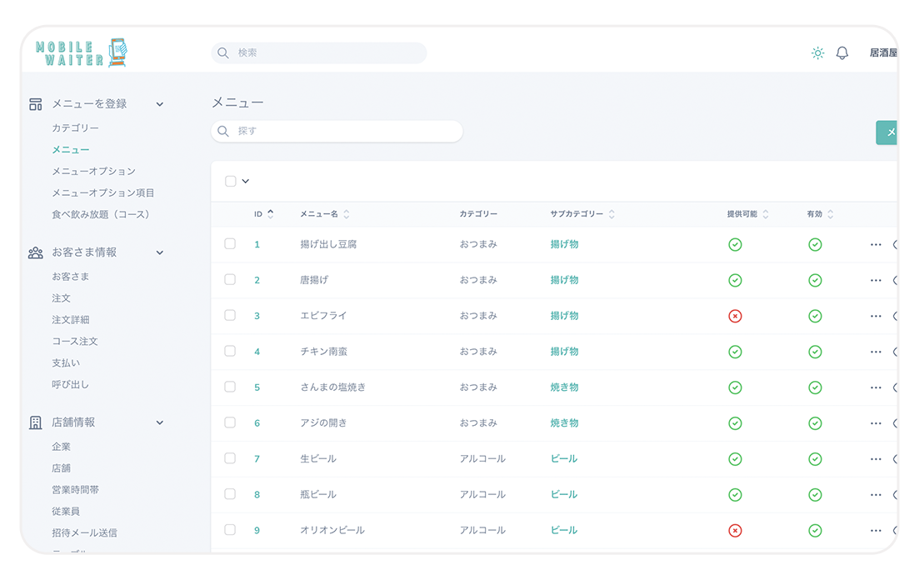Image resolution: width=924 pixels, height=575 pixels.
Task: Open the three-dot menu for 生ビール
Action: [x=876, y=459]
